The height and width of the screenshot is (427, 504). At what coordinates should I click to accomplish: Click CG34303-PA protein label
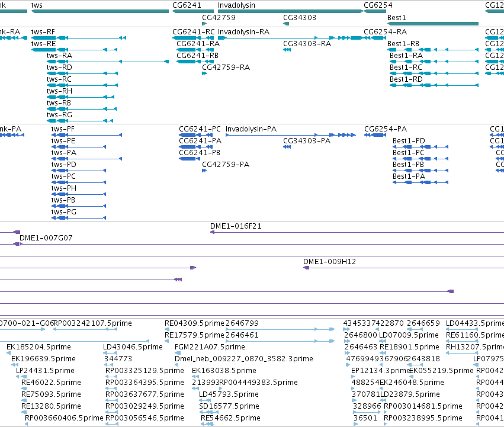click(x=307, y=141)
